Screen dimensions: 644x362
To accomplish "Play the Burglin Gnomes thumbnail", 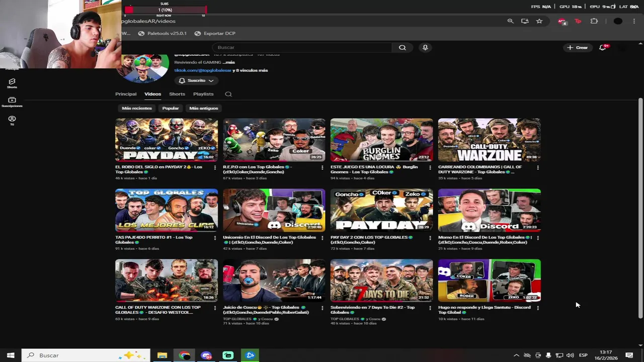I will [382, 140].
